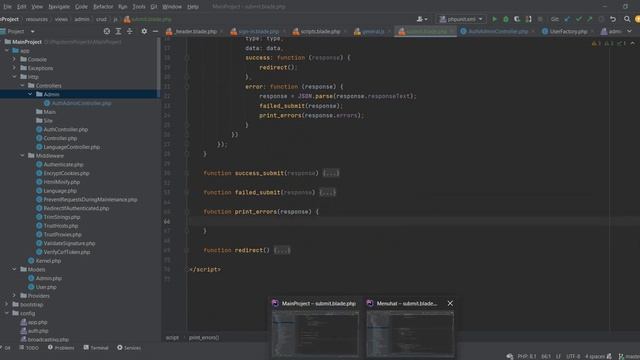This screenshot has width=640, height=360.
Task: Collapse the Http folder
Action: 15,77
